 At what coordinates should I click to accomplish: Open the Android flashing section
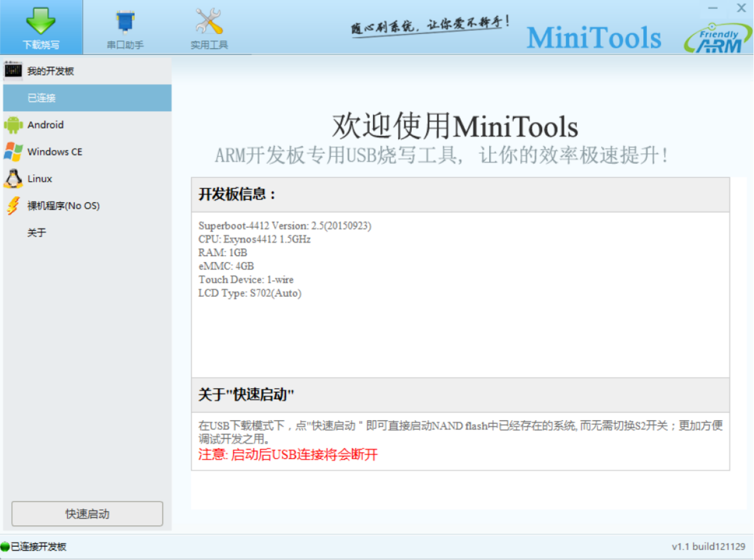tap(87, 125)
